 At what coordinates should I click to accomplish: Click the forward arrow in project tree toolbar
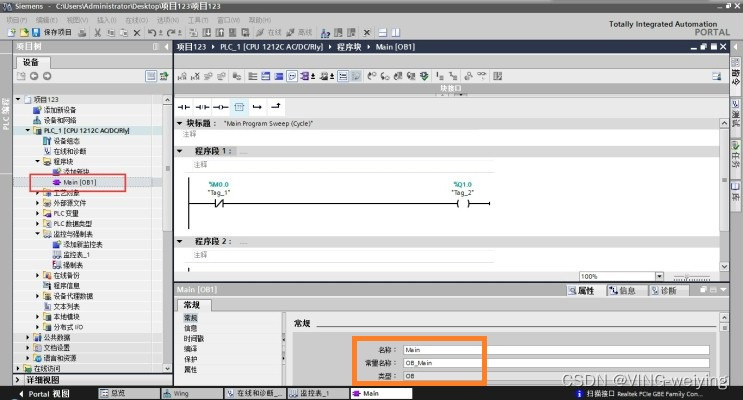coord(47,76)
